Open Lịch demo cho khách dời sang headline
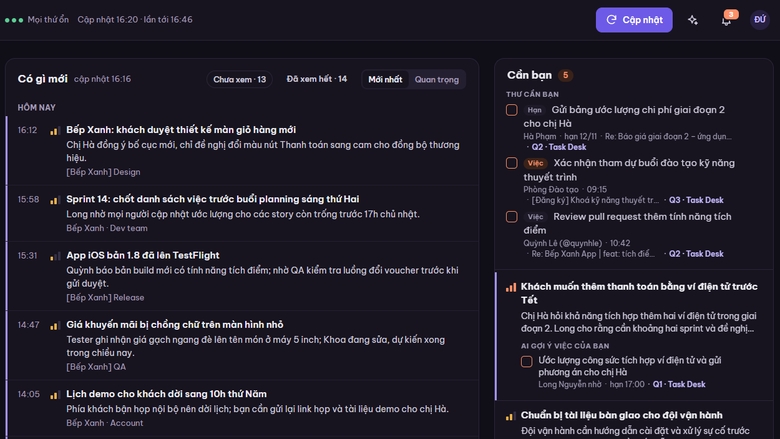780x439 pixels. (x=166, y=394)
